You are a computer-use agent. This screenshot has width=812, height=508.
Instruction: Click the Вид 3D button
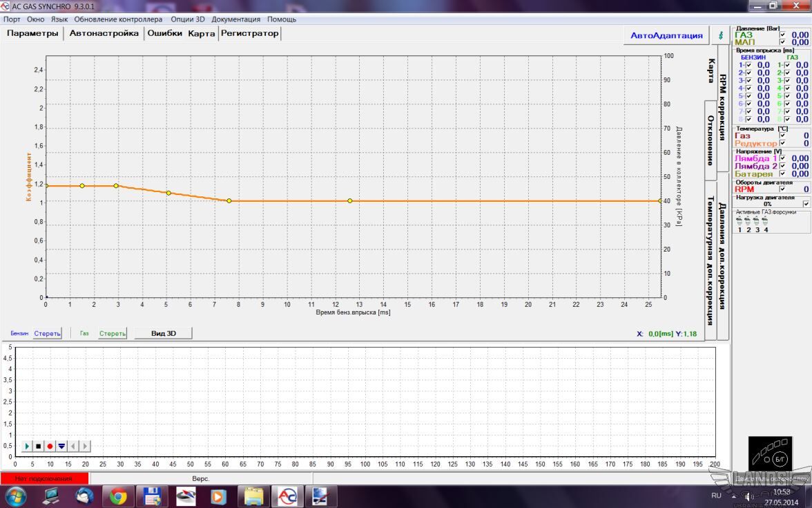click(163, 333)
